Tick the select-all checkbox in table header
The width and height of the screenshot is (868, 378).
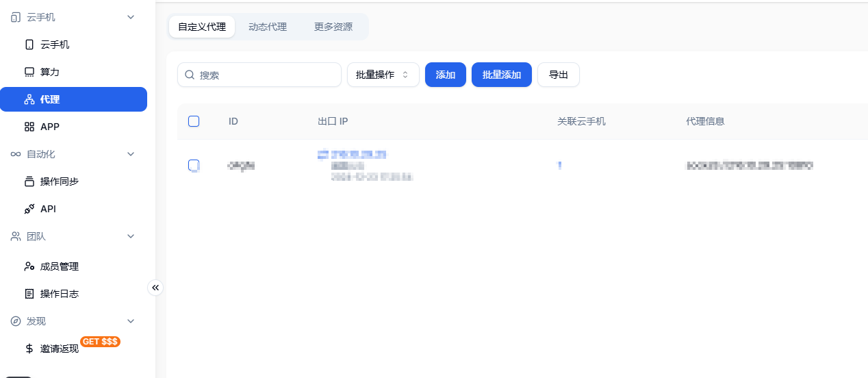(x=194, y=121)
